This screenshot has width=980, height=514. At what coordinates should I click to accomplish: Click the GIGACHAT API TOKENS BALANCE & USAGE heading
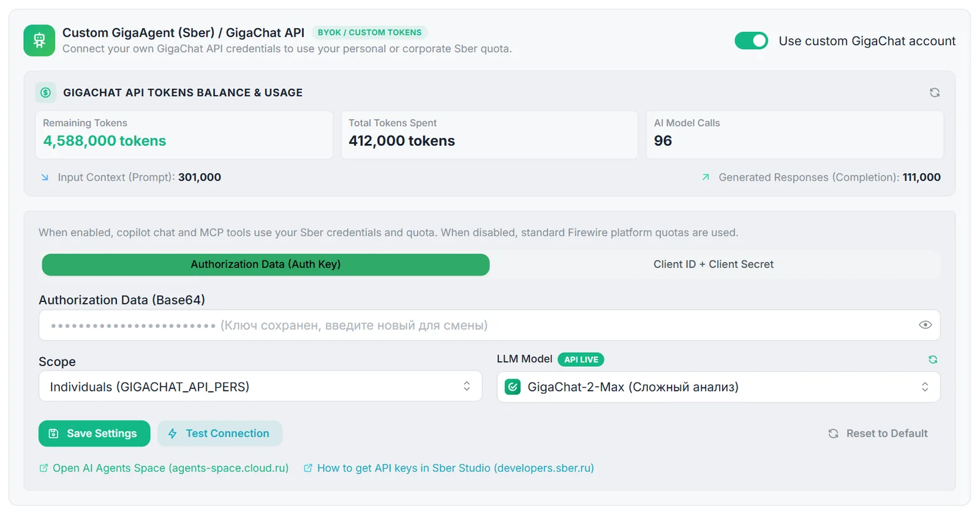pyautogui.click(x=183, y=93)
